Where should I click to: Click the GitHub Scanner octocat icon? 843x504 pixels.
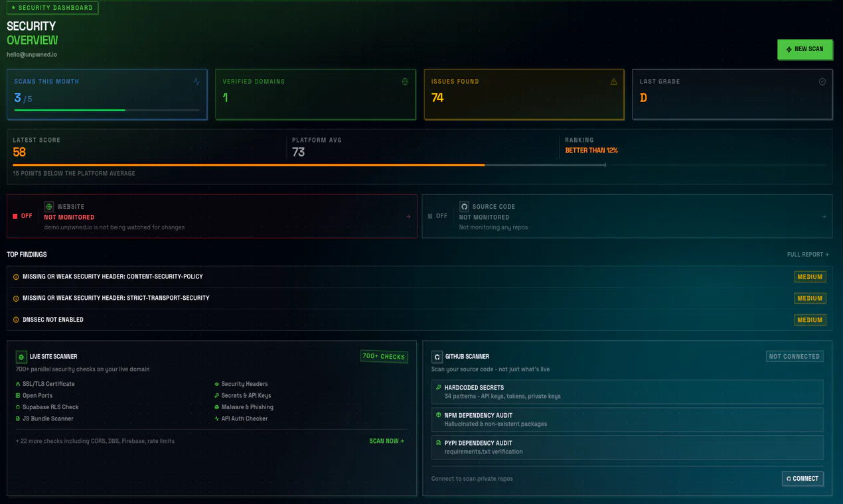coord(437,357)
